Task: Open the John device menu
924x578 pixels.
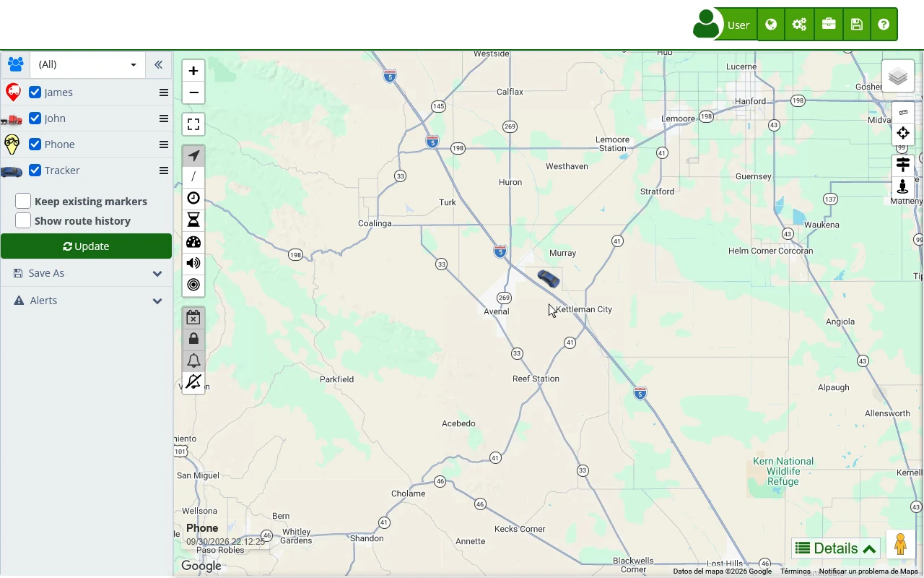Action: [x=164, y=118]
